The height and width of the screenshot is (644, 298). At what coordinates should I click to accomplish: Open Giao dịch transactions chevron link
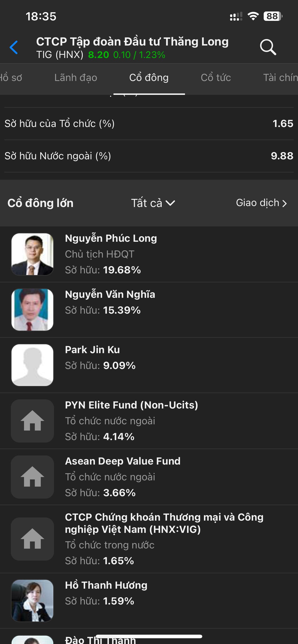261,203
